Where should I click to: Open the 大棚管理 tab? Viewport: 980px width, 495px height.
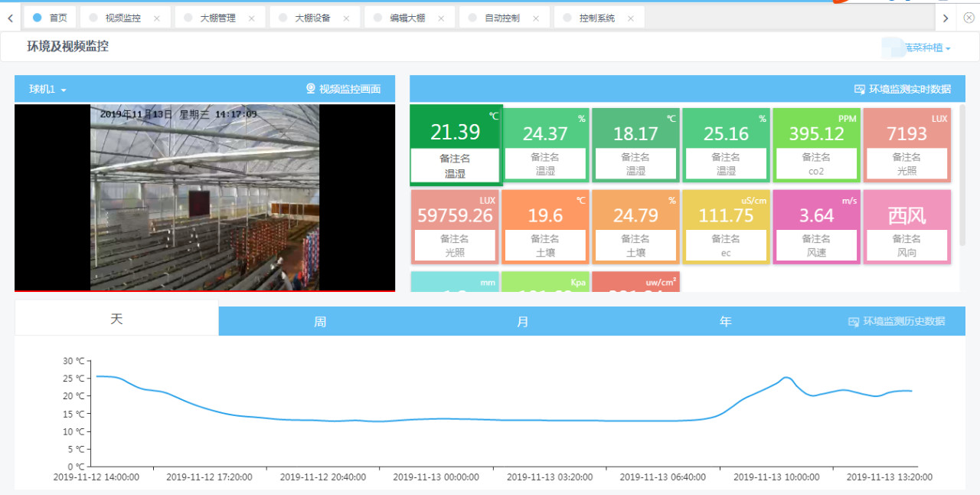tap(217, 18)
